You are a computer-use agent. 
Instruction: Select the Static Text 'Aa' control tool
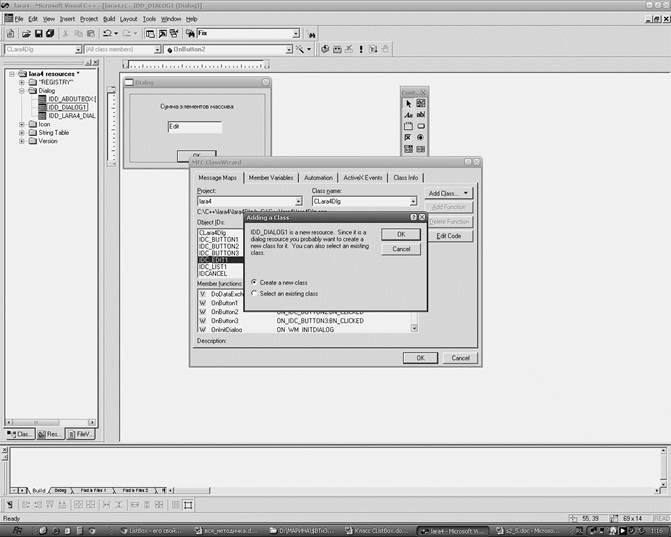pos(408,115)
